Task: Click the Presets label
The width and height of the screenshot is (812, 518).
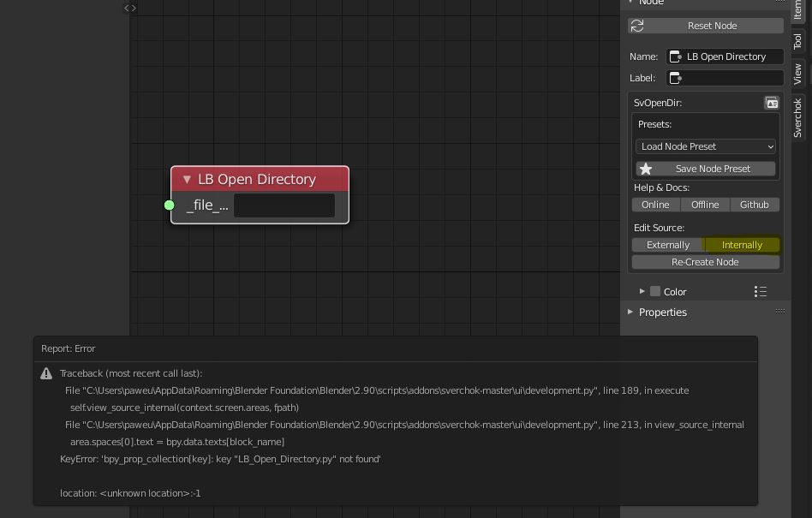Action: 654,124
